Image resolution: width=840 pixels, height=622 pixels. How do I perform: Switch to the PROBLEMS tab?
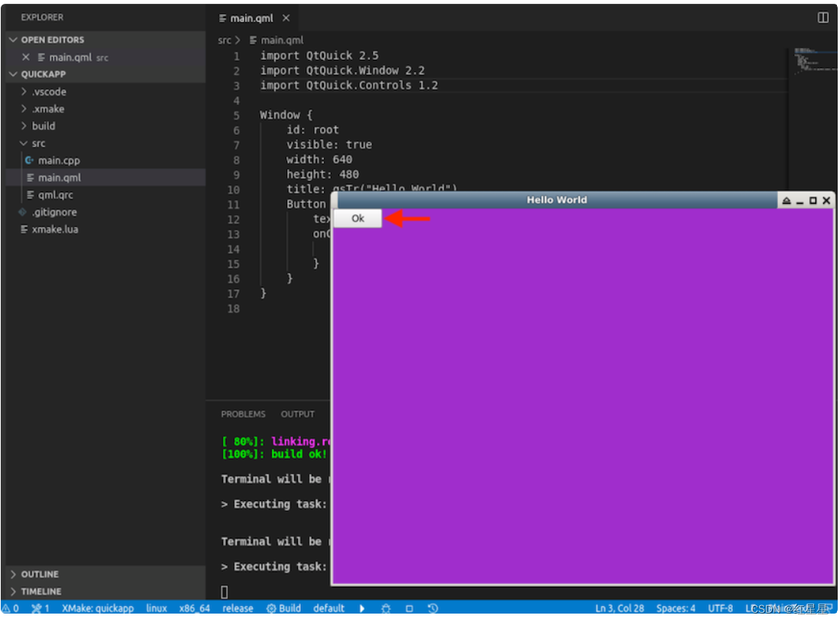(x=243, y=414)
